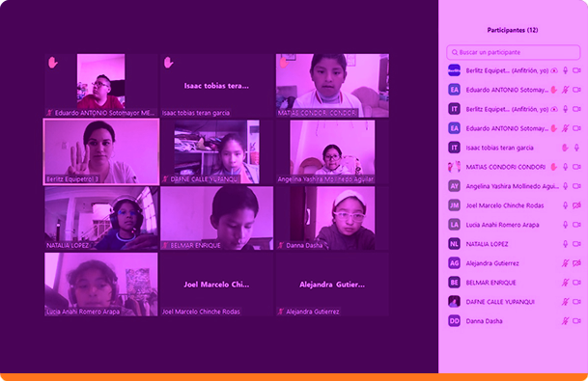Click the AY avatar for Angelina Yashira
The width and height of the screenshot is (588, 381).
454,186
